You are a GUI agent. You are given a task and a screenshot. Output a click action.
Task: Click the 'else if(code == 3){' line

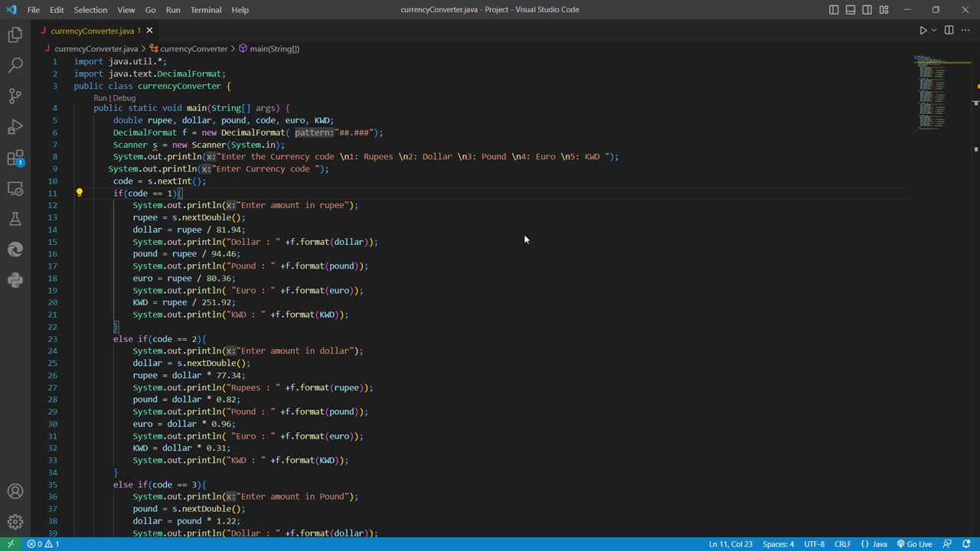coord(159,484)
